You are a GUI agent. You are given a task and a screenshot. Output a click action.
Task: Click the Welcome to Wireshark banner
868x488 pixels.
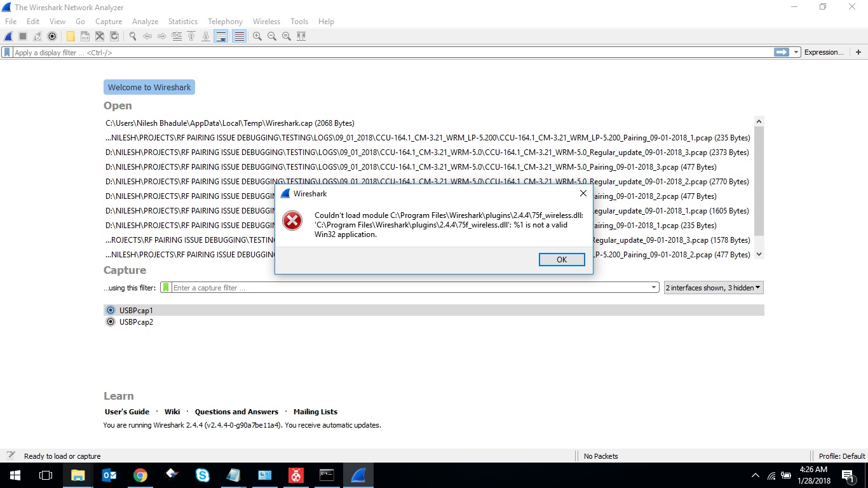(149, 87)
